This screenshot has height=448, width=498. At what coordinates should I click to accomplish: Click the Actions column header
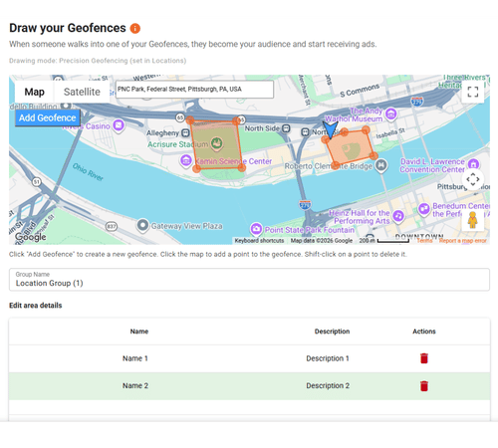point(424,332)
